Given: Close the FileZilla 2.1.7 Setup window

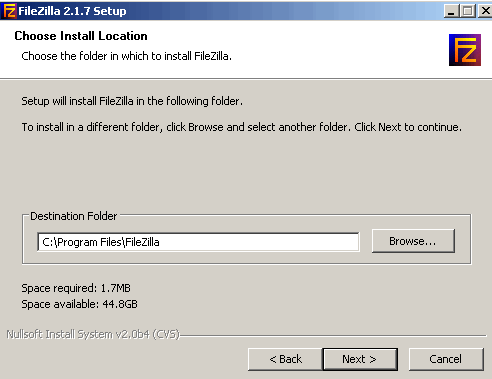Looking at the screenshot, I should point(485,11).
